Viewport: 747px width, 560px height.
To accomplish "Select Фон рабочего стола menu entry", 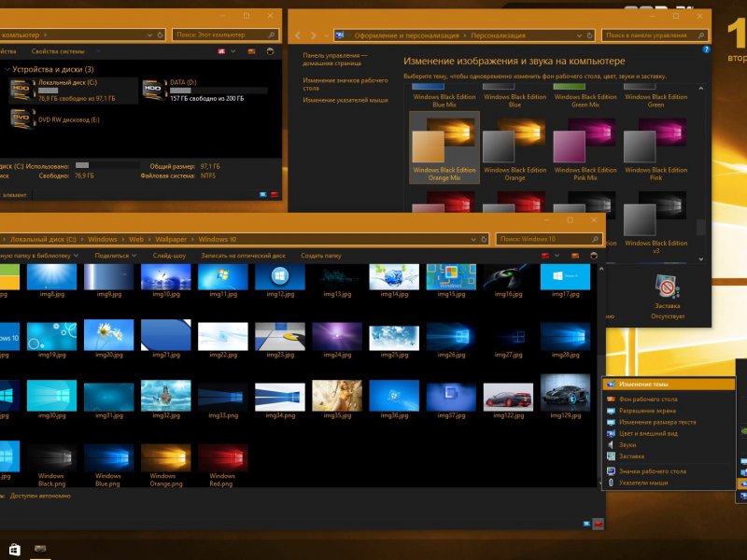I will (668, 399).
